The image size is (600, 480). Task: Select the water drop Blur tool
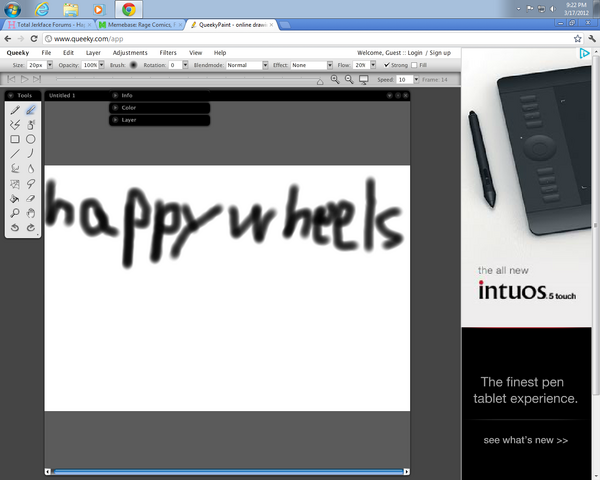pos(31,169)
